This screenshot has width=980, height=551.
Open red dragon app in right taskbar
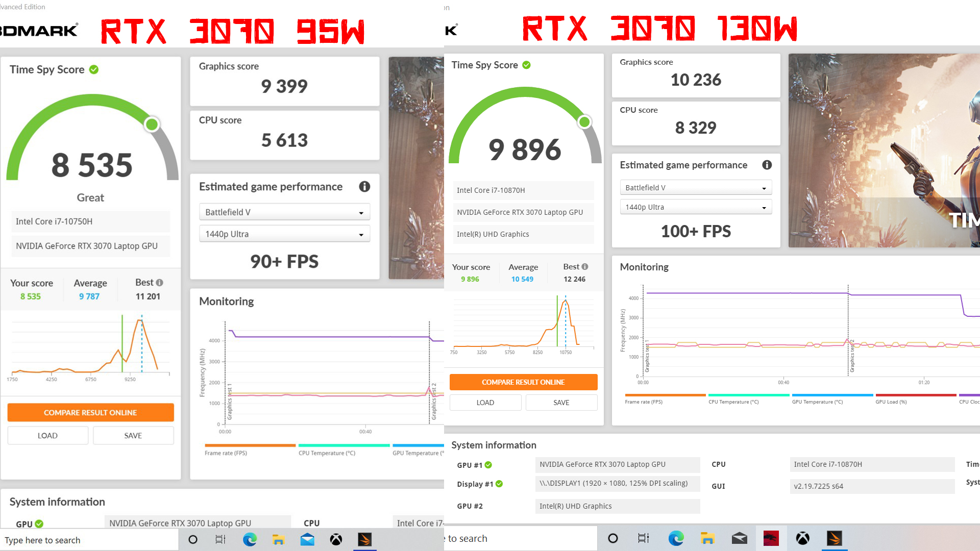[x=771, y=538]
